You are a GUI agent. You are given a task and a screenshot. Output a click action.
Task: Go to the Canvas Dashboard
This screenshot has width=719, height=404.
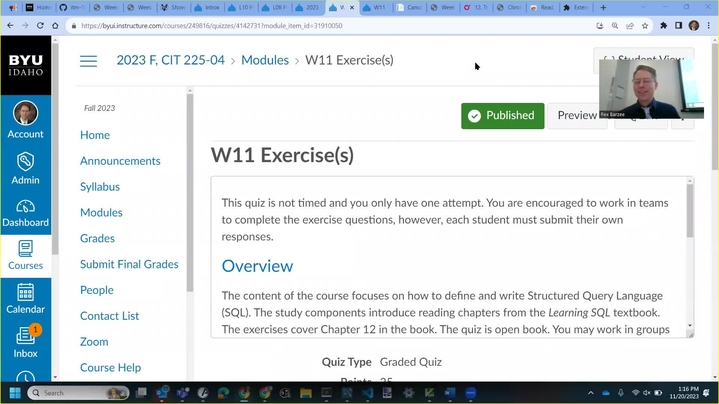pos(25,214)
